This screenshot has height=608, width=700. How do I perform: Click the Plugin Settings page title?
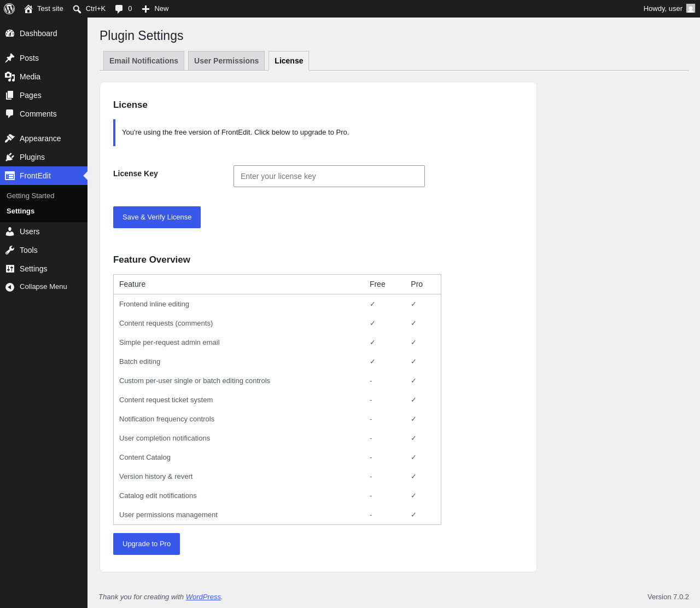click(x=142, y=36)
